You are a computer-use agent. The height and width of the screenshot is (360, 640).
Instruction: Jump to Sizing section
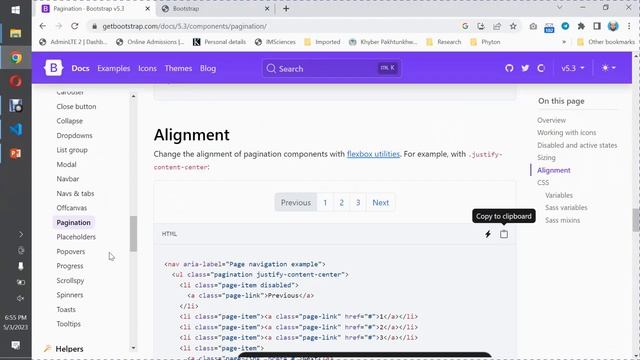546,158
